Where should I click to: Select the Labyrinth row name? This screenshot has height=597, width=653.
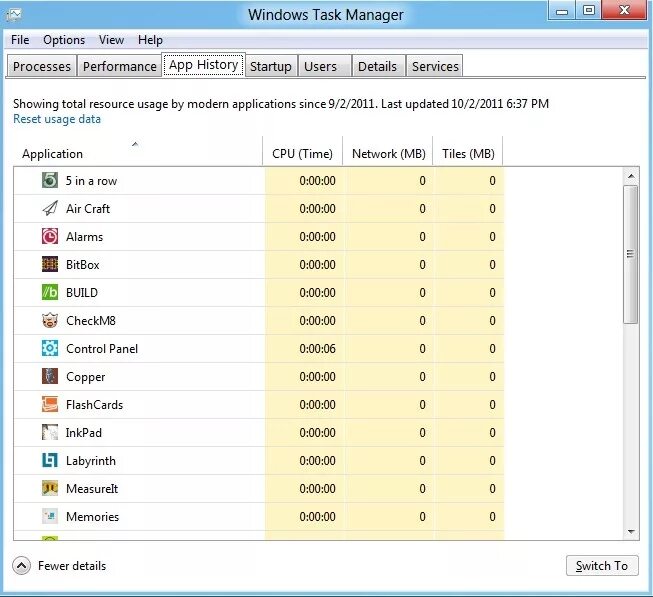(91, 461)
